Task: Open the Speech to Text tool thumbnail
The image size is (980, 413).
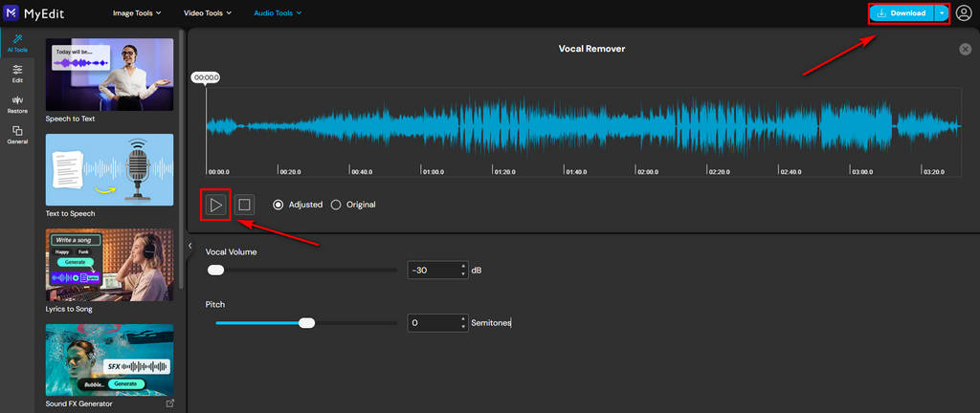Action: pos(109,75)
